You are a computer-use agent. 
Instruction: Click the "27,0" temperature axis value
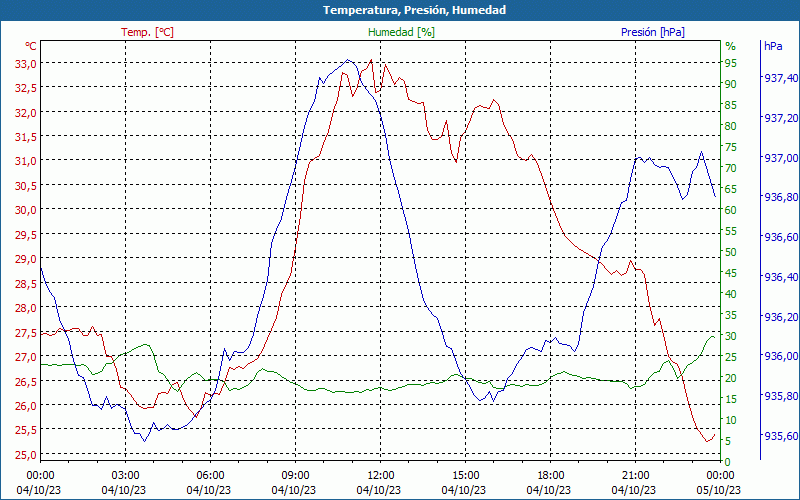(26, 357)
